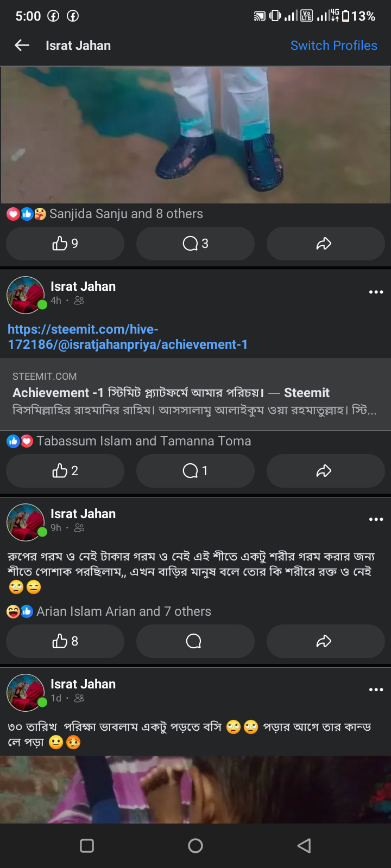Tap Switch Profiles

tap(333, 46)
